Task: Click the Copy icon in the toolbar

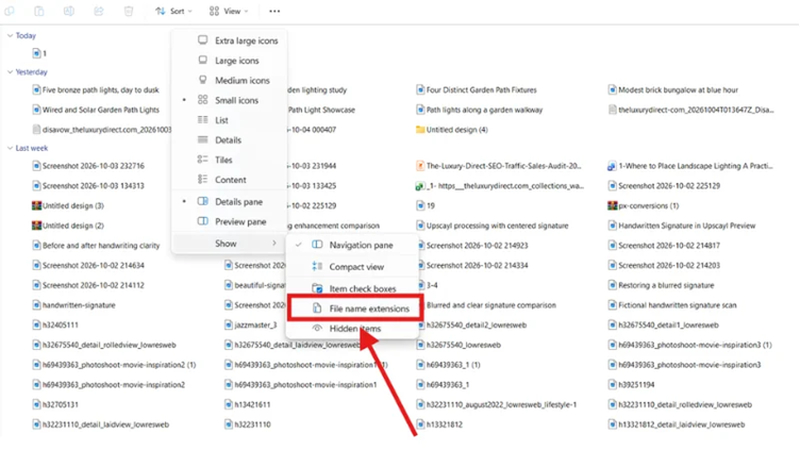Action: click(9, 11)
